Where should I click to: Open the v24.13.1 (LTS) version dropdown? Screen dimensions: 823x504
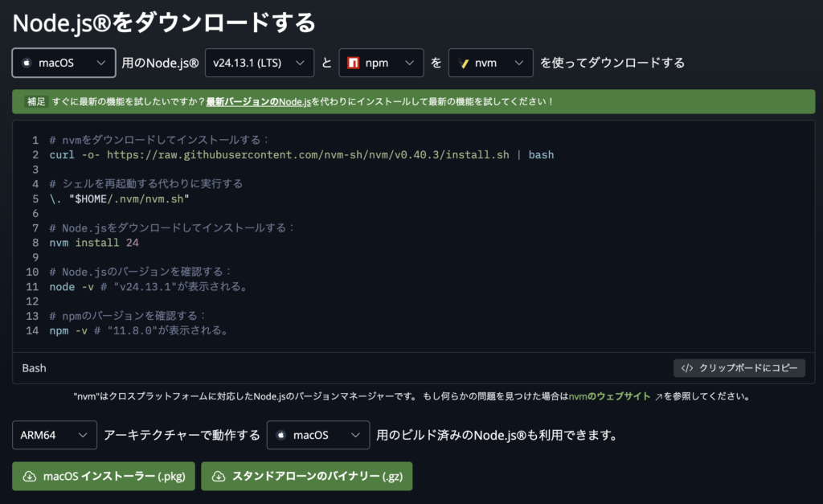[259, 63]
